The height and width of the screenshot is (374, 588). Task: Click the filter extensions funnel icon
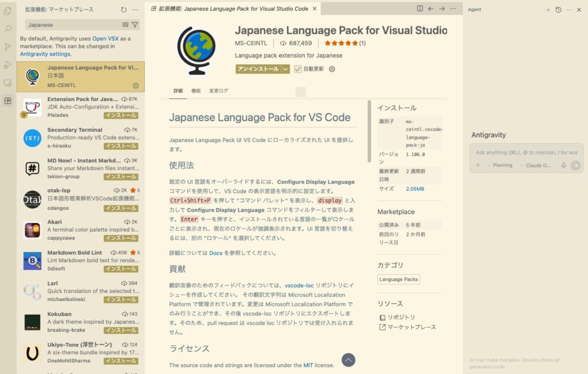pos(135,25)
